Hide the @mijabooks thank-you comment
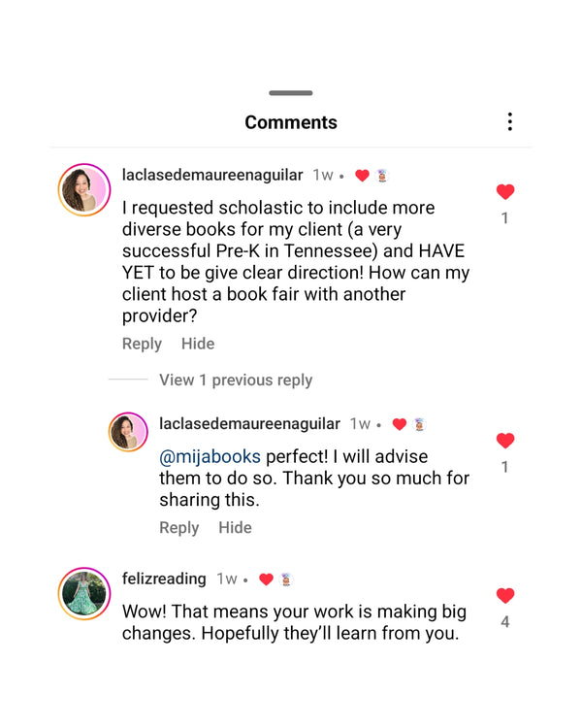Screen dimensions: 582x728 (235, 527)
